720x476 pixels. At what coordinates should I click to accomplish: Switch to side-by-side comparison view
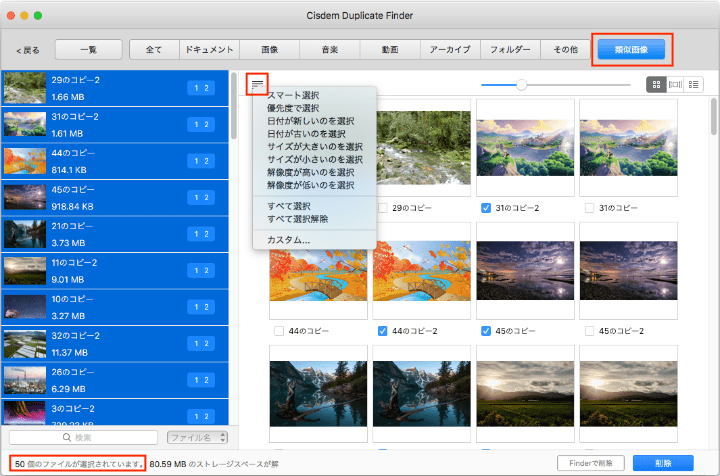[675, 85]
